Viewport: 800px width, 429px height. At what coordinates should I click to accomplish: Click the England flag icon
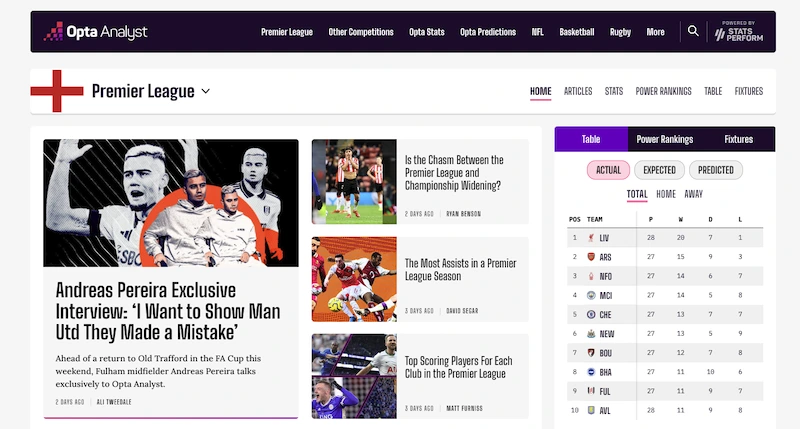(56, 91)
